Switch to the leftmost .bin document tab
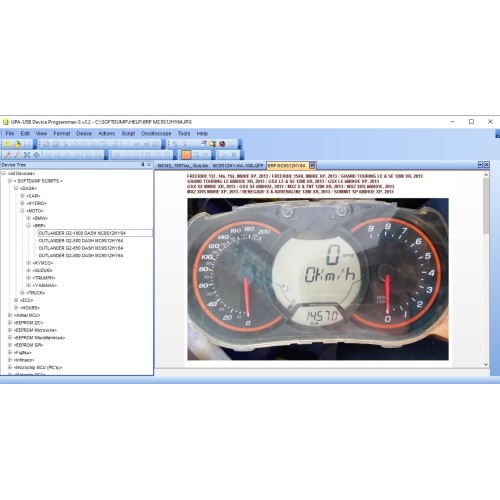 click(182, 166)
